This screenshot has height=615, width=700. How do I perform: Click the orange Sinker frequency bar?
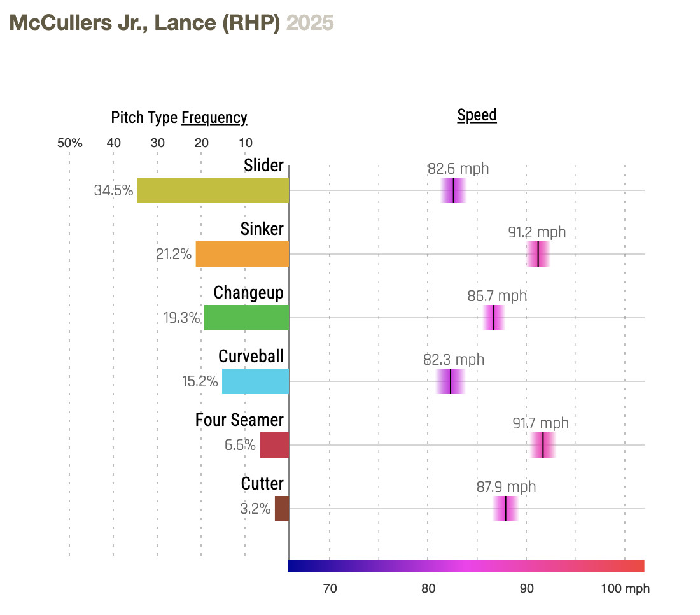242,254
